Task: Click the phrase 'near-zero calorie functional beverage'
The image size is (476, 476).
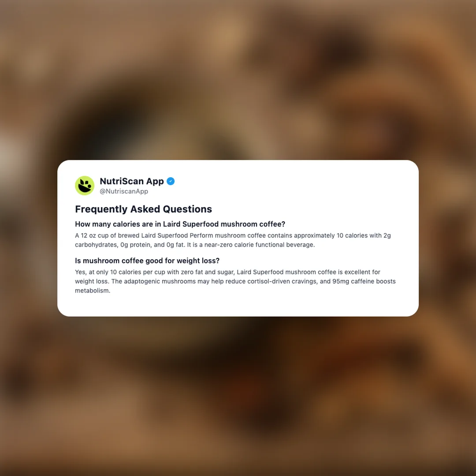Action: [259, 245]
